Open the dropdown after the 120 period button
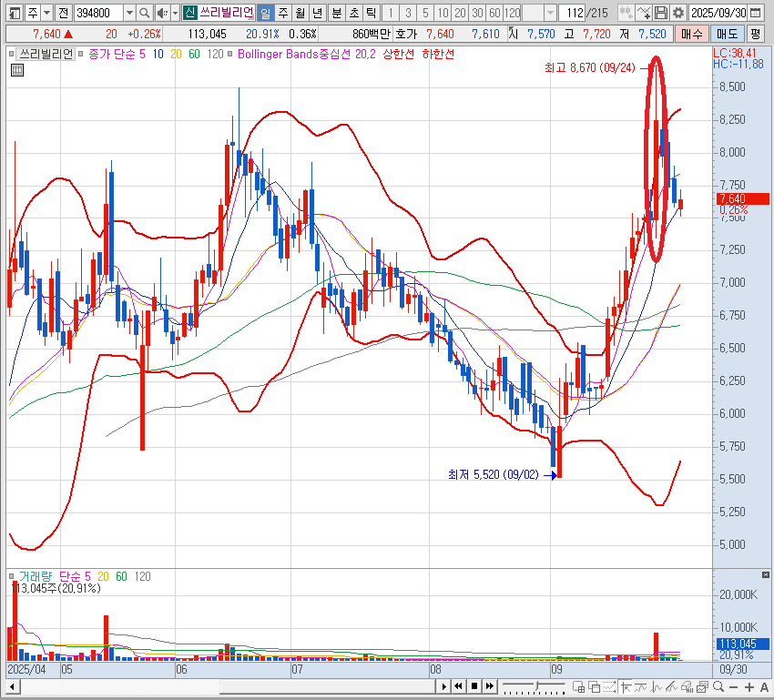This screenshot has height=700, width=774. click(x=549, y=13)
